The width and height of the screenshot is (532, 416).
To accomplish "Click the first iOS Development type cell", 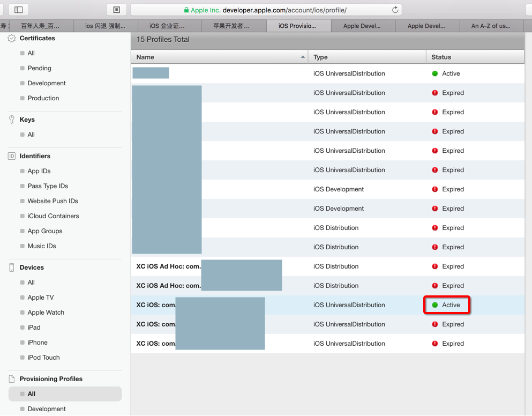I will point(338,189).
